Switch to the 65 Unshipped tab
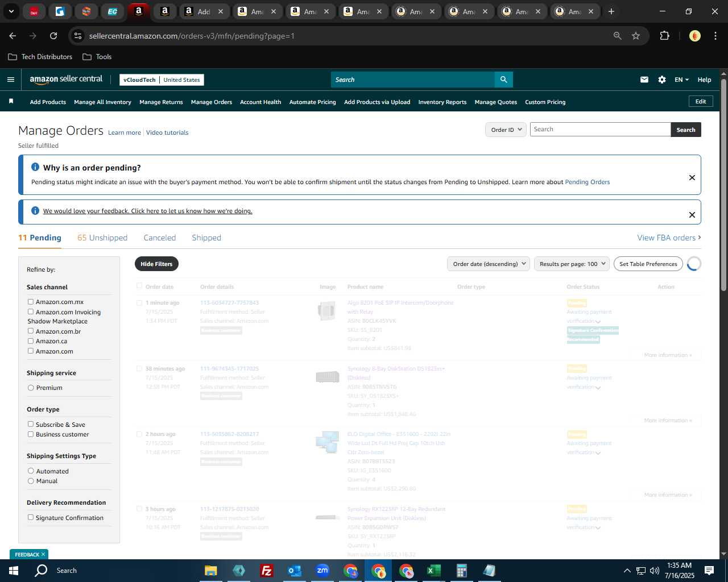 pyautogui.click(x=102, y=238)
